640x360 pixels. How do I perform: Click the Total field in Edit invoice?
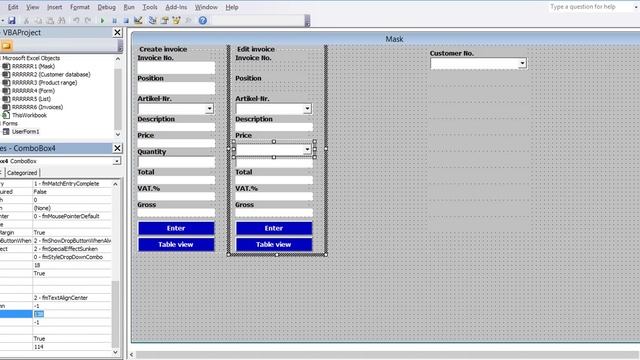click(x=274, y=180)
